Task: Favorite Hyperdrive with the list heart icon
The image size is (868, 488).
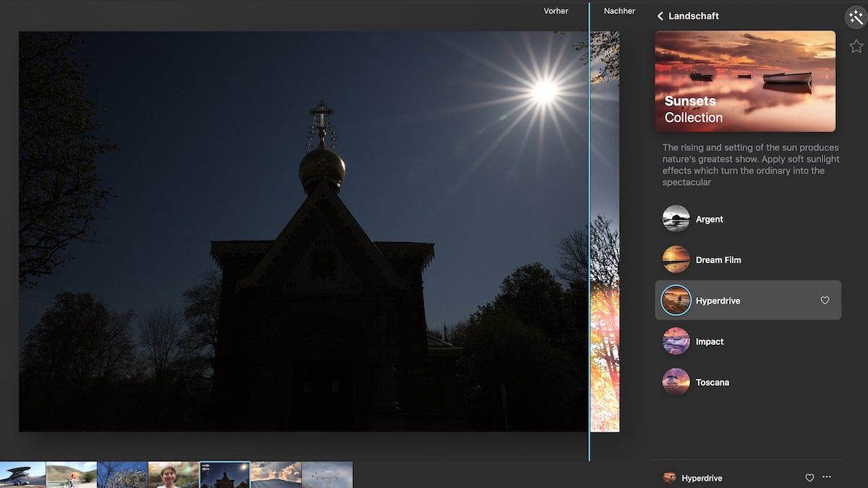Action: tap(825, 301)
